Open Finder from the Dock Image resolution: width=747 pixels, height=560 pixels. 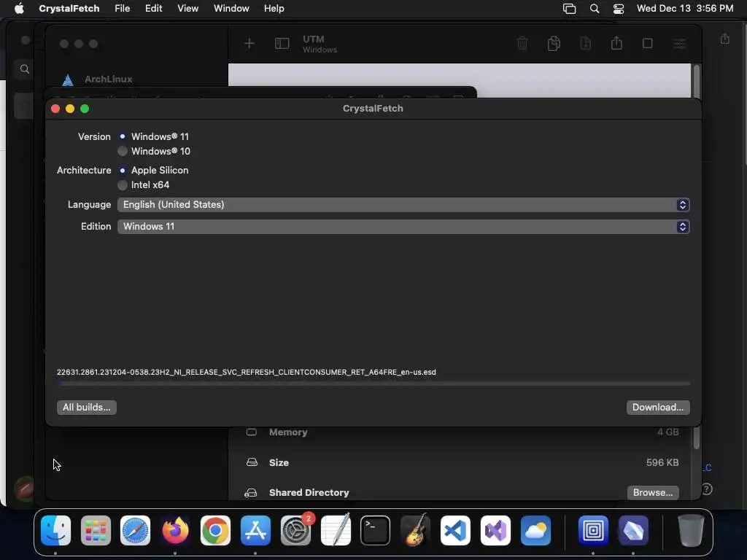55,530
